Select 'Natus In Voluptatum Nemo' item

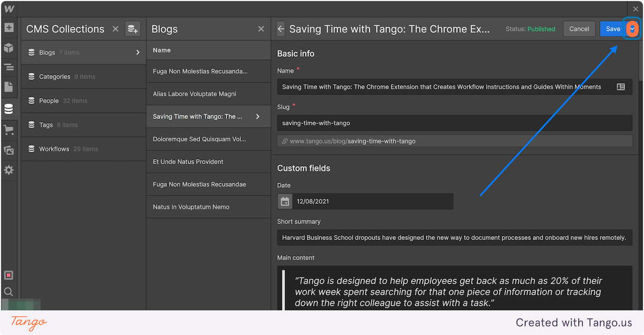click(x=208, y=207)
